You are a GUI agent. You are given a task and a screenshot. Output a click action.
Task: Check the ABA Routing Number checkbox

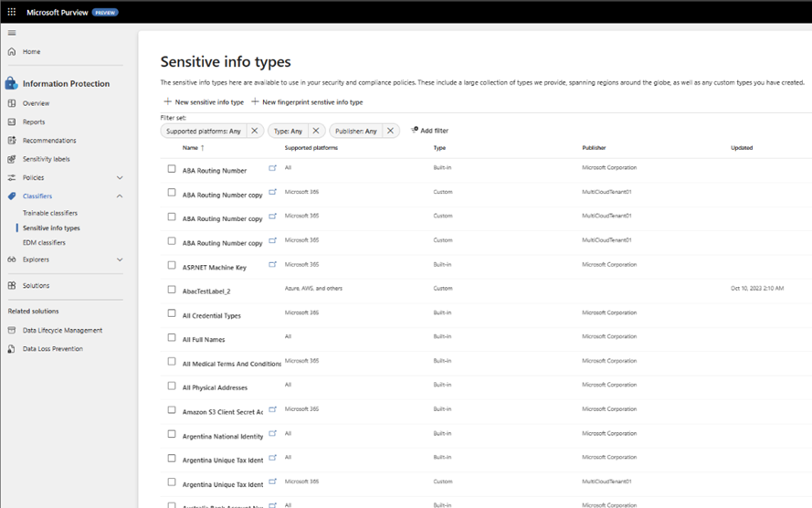[x=172, y=169]
